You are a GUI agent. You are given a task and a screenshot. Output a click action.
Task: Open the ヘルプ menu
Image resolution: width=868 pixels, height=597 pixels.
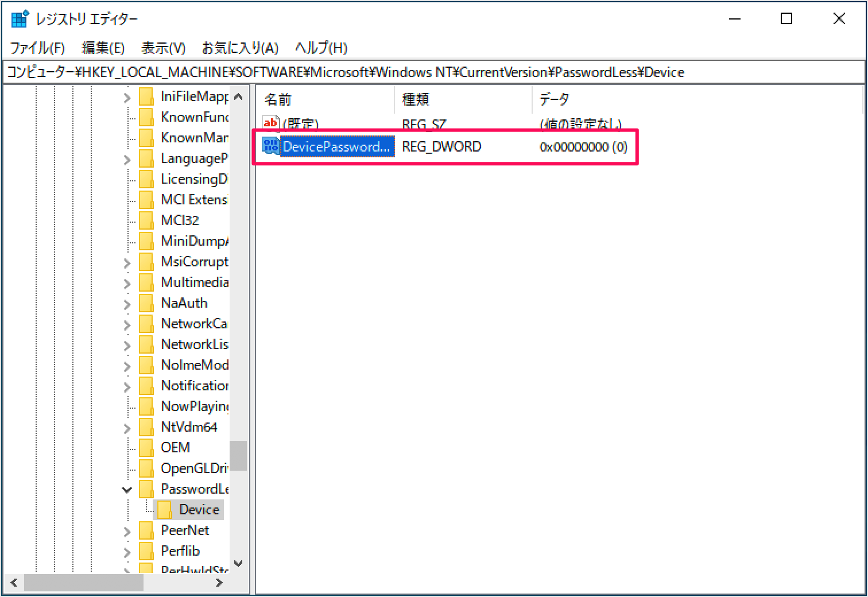click(321, 48)
